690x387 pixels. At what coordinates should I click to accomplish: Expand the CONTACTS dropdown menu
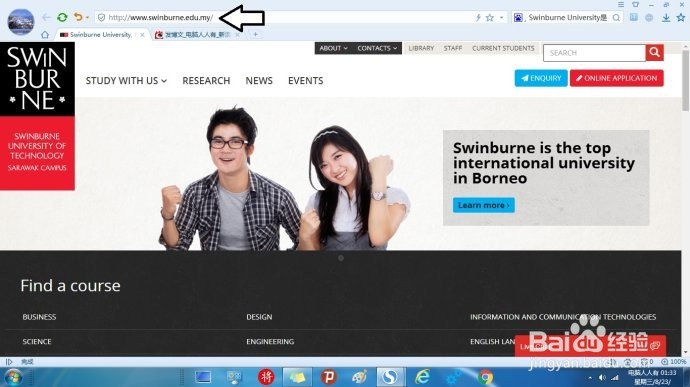coord(377,48)
